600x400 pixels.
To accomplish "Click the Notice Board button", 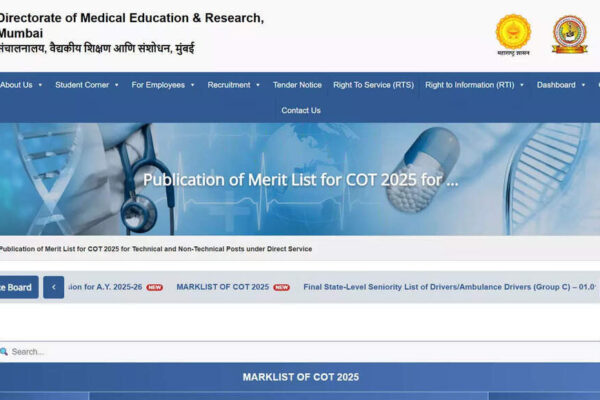I will pos(19,287).
